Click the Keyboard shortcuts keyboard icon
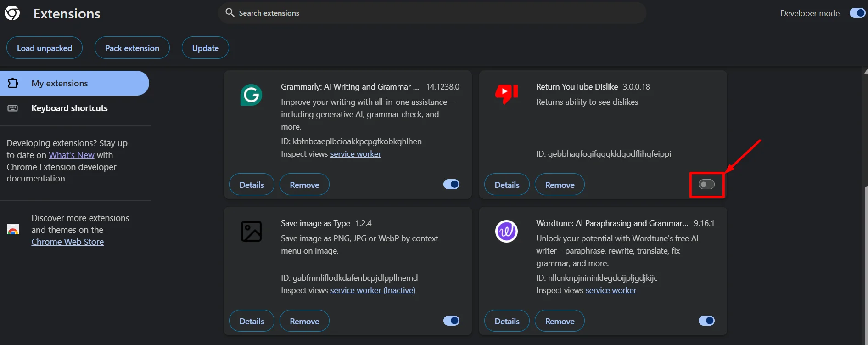Image resolution: width=868 pixels, height=345 pixels. (x=13, y=108)
